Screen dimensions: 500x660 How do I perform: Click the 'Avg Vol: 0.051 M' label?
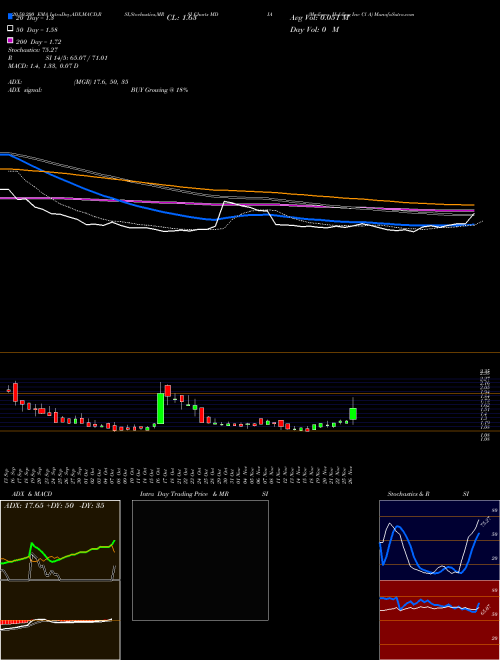(x=320, y=18)
